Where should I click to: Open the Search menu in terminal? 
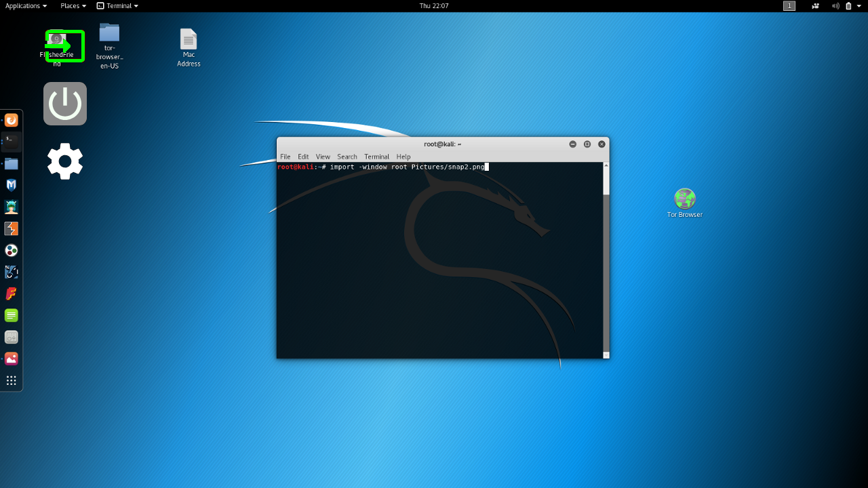[x=347, y=157]
